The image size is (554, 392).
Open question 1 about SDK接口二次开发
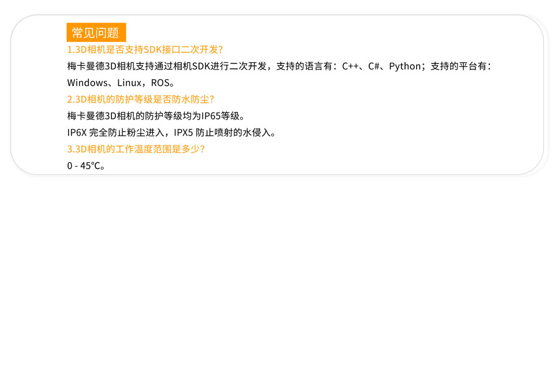pos(145,50)
